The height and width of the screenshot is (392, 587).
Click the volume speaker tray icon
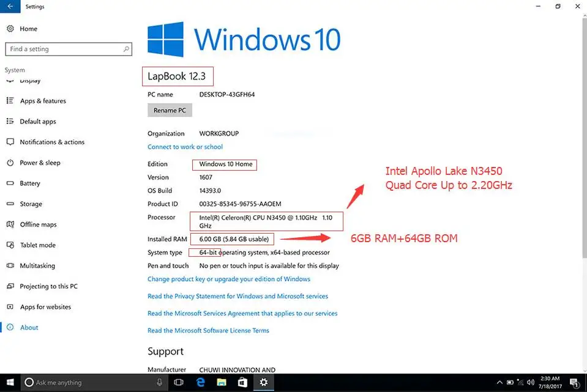[531, 382]
